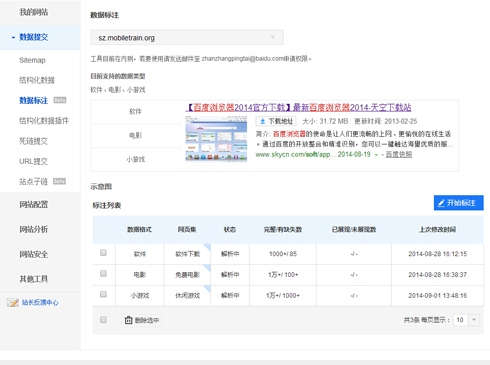The height and width of the screenshot is (365, 490).
Task: Open 结构化数据插件 sidebar item
Action: (x=44, y=121)
